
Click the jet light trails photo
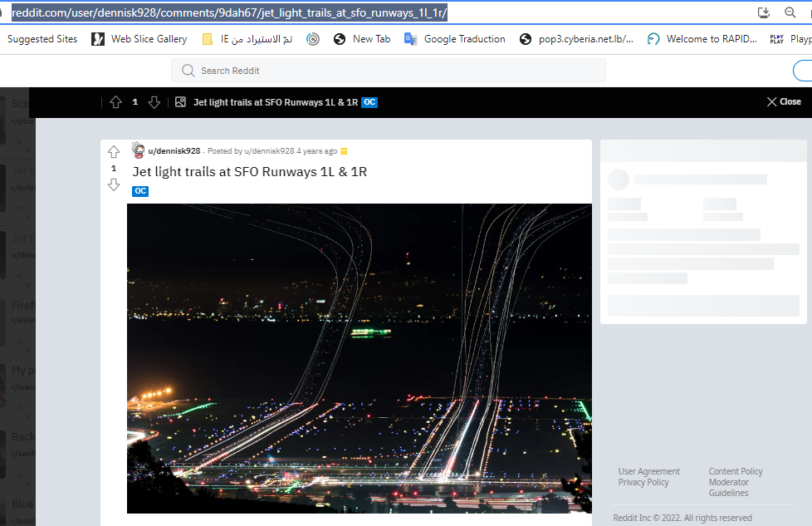point(359,358)
